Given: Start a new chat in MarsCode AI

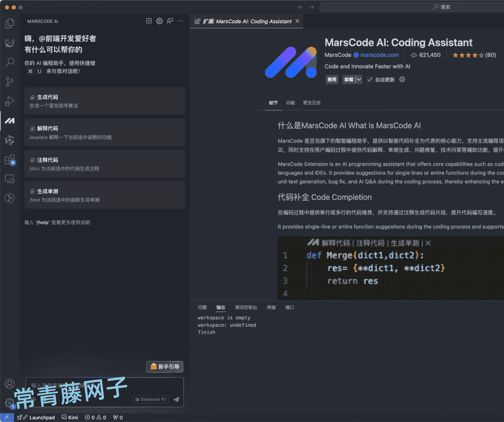Looking at the screenshot, I should click(149, 21).
